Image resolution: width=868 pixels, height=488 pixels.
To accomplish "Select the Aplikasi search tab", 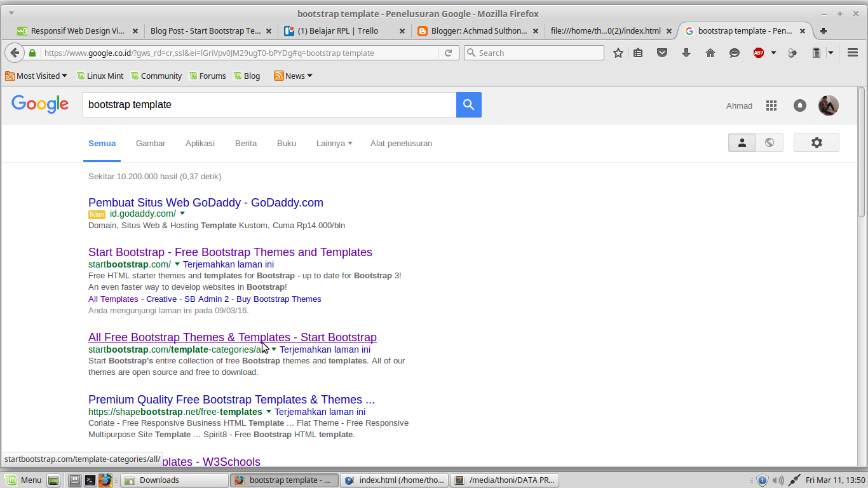I will 200,144.
